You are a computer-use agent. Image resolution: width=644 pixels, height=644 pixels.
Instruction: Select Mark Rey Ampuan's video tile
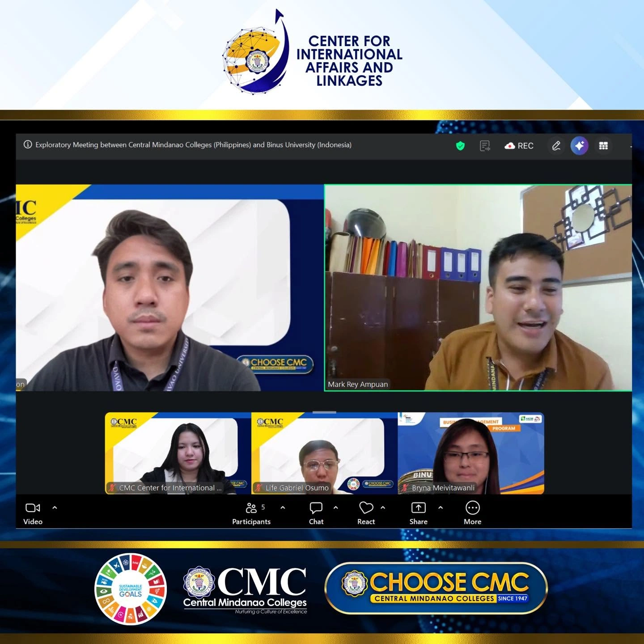coord(478,288)
